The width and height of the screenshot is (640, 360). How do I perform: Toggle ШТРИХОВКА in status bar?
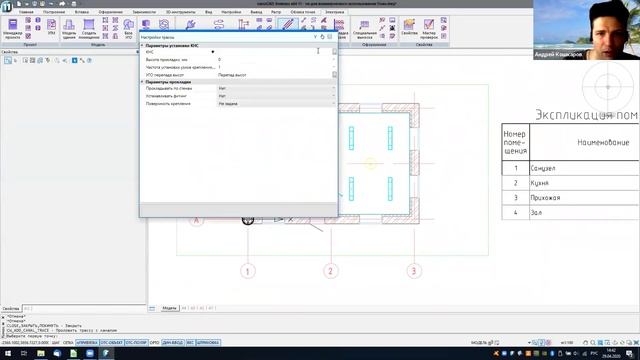[x=209, y=343]
